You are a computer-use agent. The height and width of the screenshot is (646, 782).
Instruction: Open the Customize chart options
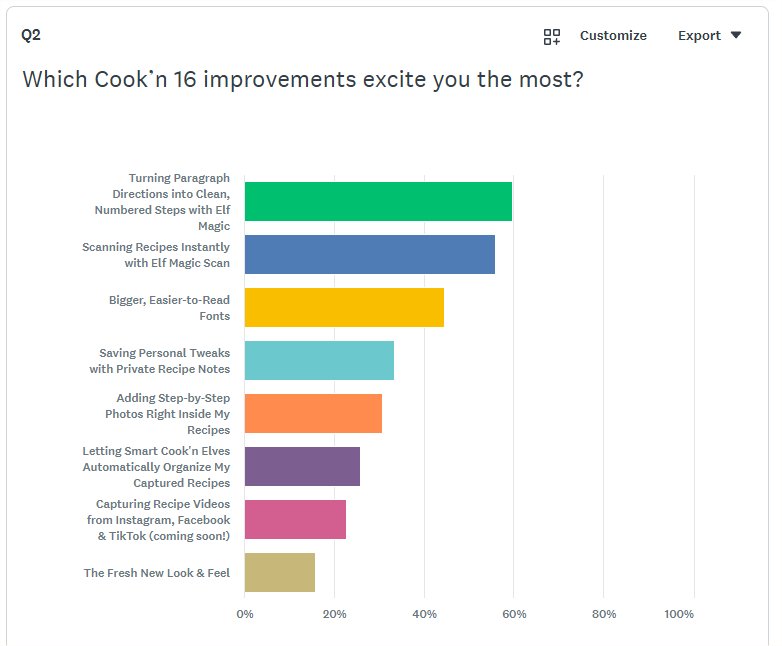point(613,36)
